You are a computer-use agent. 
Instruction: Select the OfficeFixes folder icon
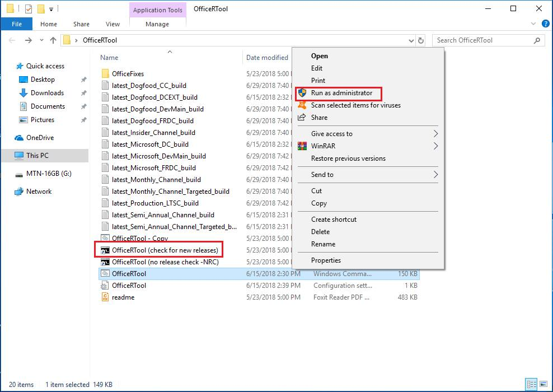coord(105,74)
